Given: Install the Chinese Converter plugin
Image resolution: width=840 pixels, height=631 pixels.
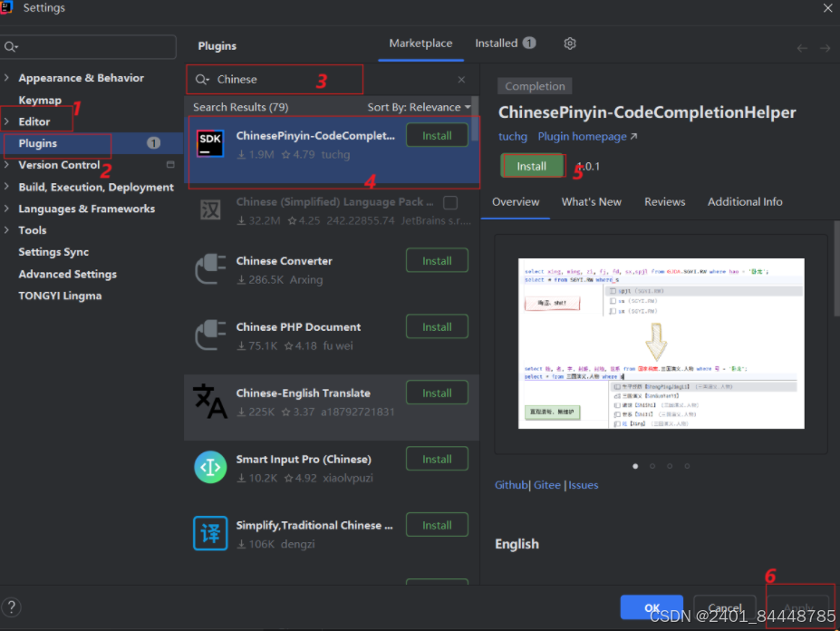Looking at the screenshot, I should [437, 260].
